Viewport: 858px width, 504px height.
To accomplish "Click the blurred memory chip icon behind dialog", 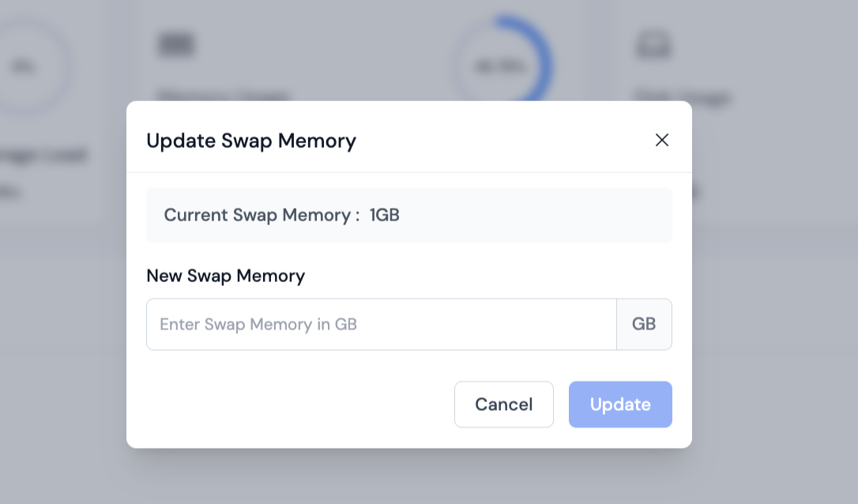I will point(175,45).
